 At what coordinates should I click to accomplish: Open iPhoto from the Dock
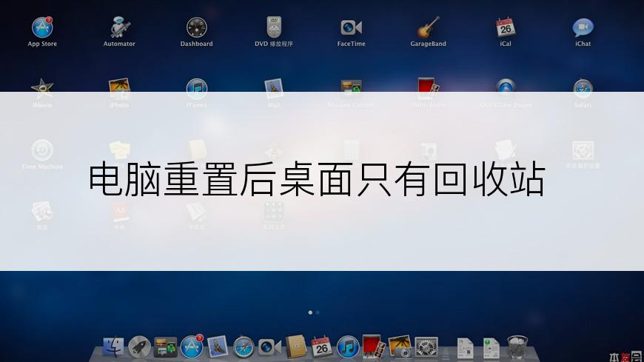[x=400, y=347]
